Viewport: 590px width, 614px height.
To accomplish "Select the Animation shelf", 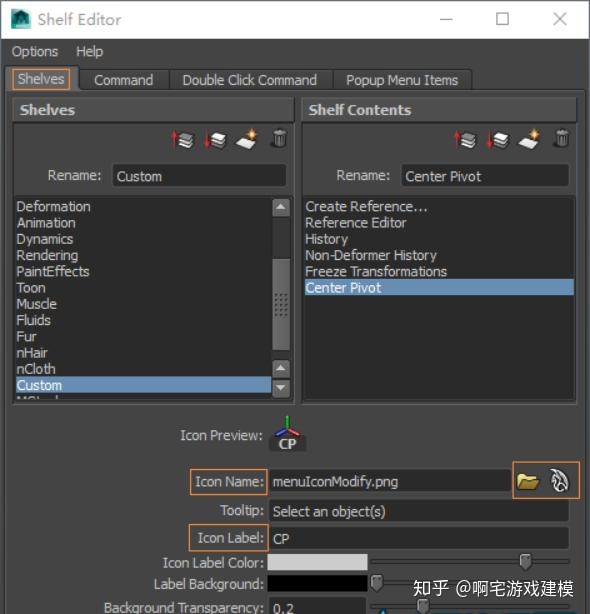I will click(143, 223).
